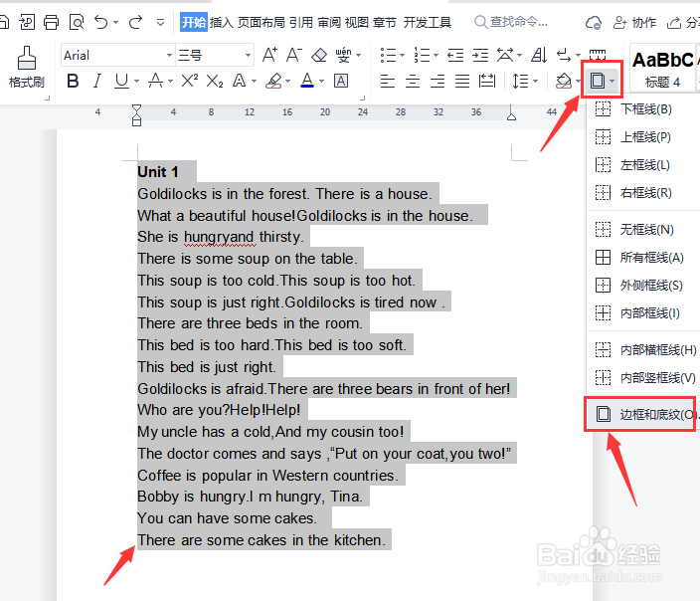Open the 插入 ribbon tab
700x601 pixels.
point(222,22)
